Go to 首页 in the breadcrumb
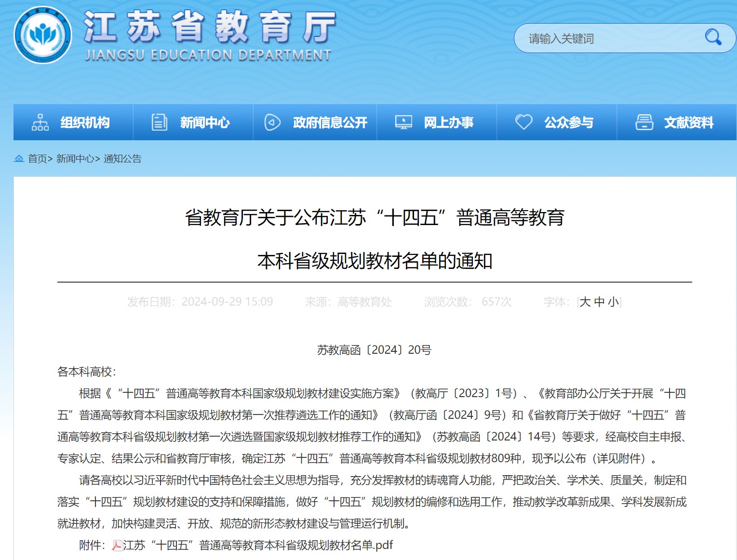Screen dimensions: 737x560 click(x=38, y=159)
